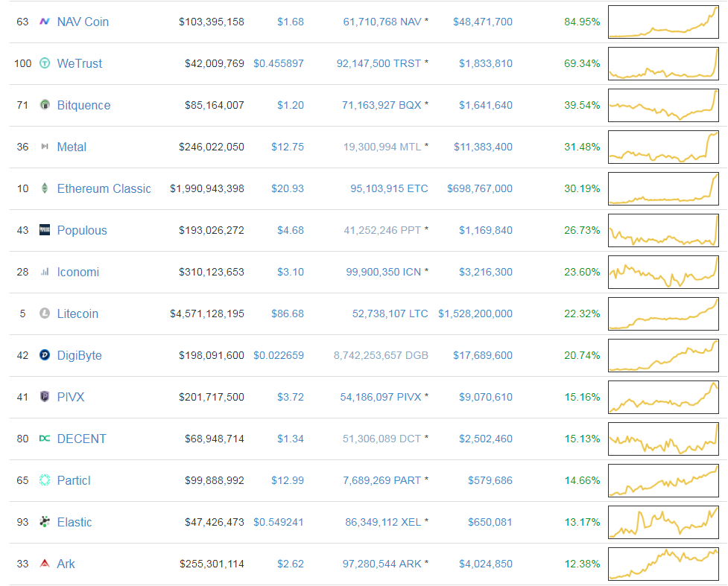The width and height of the screenshot is (728, 586).
Task: Click supply 95,103,915 ETC
Action: [x=389, y=189]
